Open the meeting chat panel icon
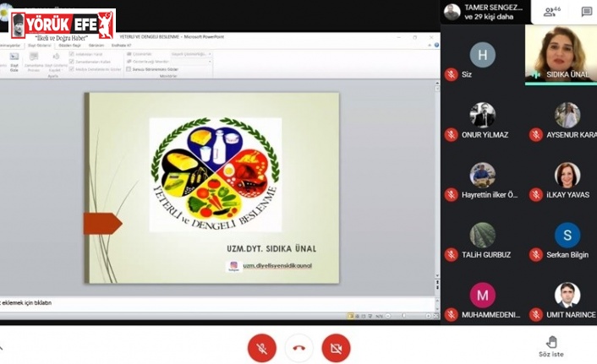 587,12
